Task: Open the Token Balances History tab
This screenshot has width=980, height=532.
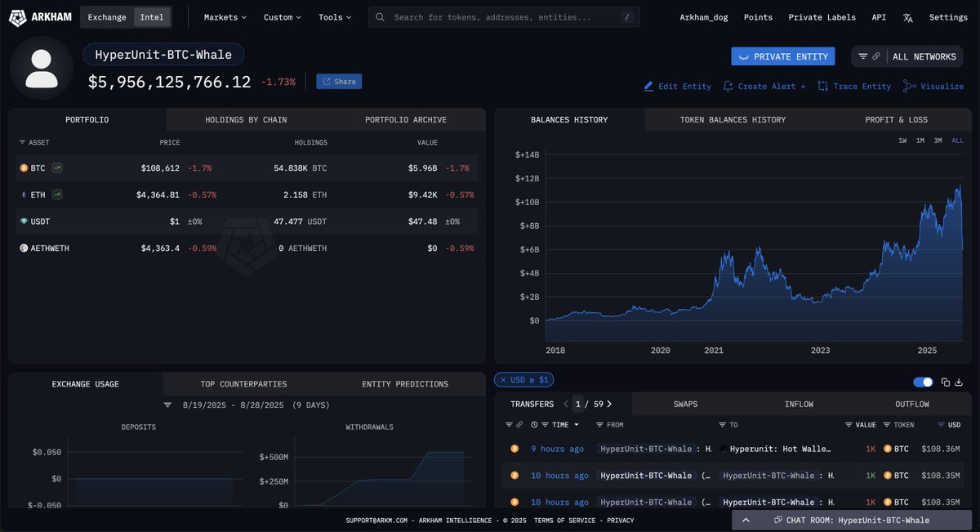Action: 733,119
